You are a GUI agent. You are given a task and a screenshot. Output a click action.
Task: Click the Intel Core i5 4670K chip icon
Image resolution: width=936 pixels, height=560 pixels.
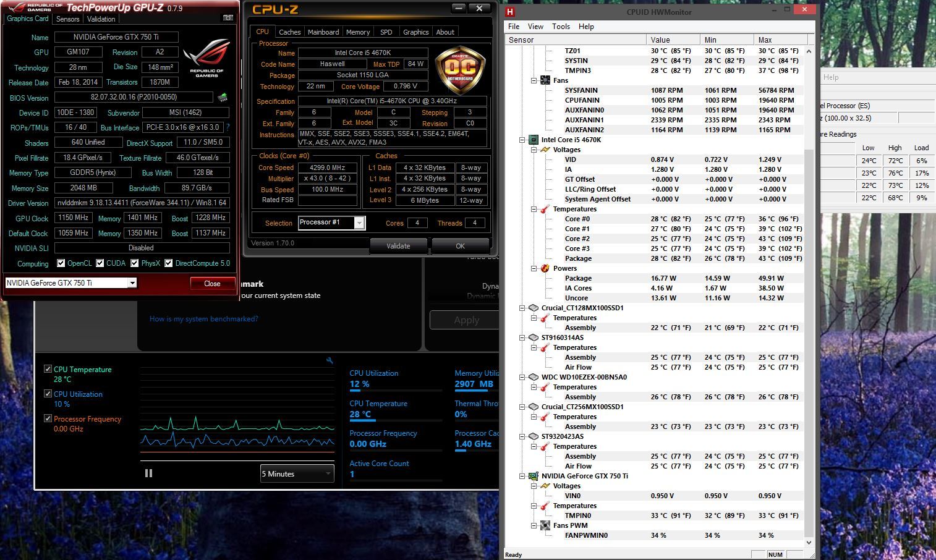pos(533,140)
